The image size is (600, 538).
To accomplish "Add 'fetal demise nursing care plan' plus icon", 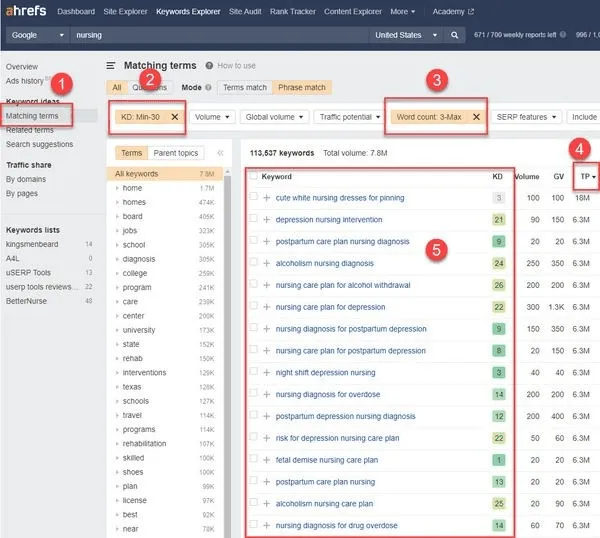I will coord(267,460).
